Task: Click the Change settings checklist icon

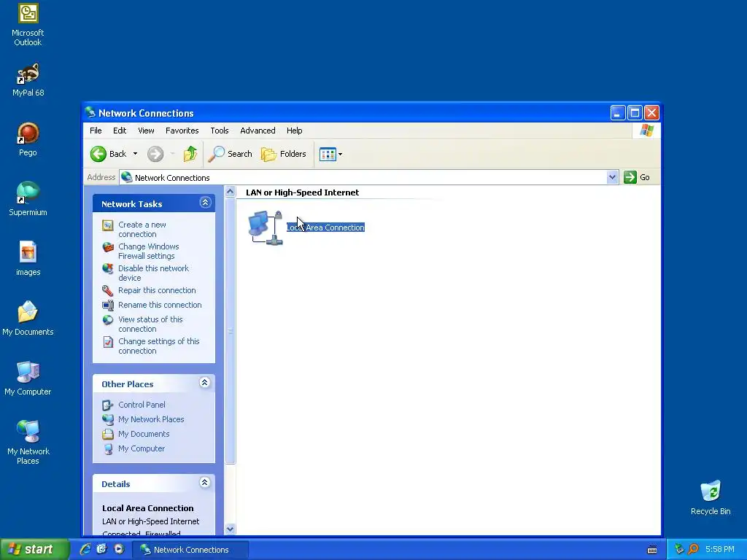Action: coord(108,342)
